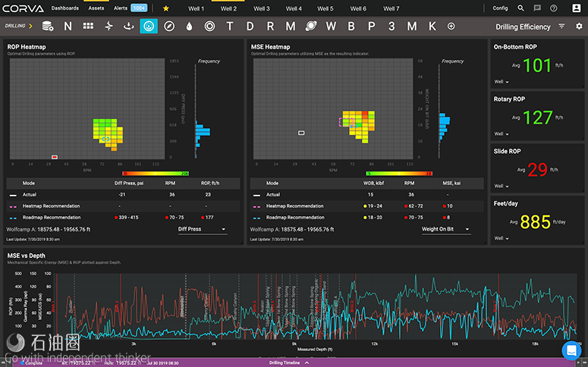
Task: Open the Diff Press dropdown
Action: click(x=202, y=228)
